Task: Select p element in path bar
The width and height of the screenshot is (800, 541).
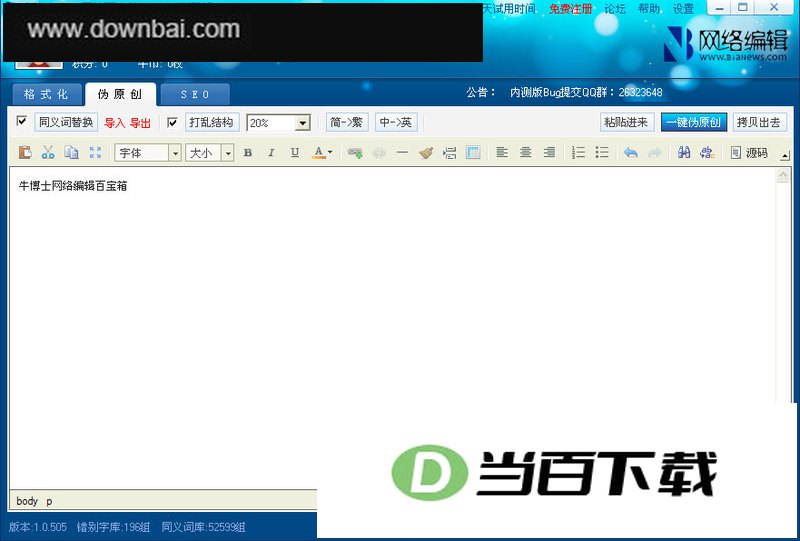Action: click(x=49, y=502)
